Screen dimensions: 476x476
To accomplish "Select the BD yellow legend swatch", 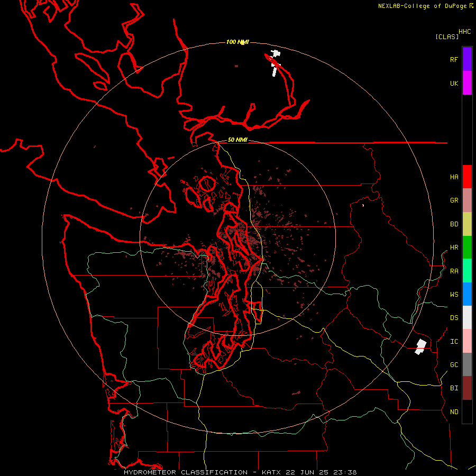I will [467, 224].
